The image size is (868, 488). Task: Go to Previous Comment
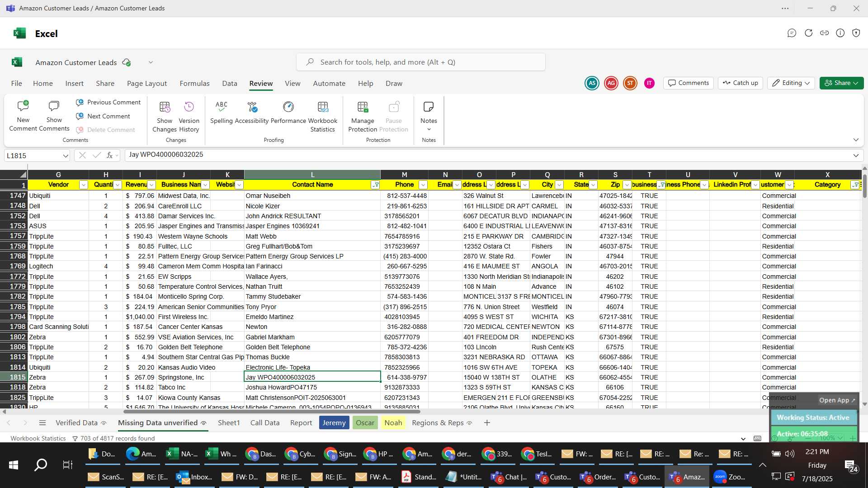(108, 102)
